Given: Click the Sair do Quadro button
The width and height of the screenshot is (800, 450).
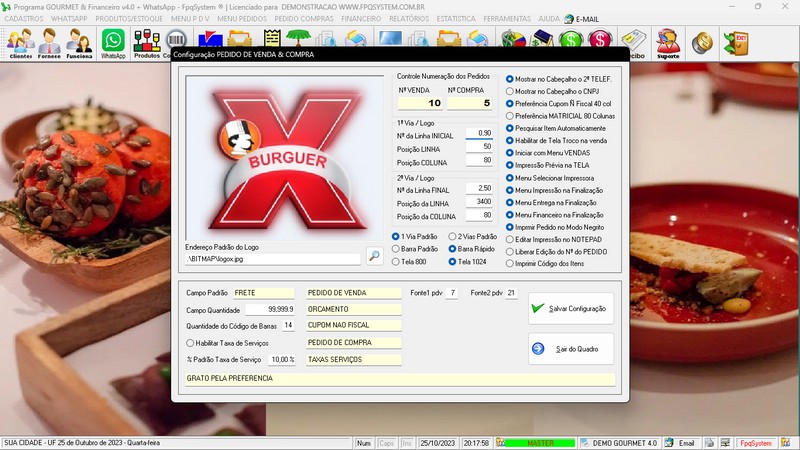Looking at the screenshot, I should 571,349.
